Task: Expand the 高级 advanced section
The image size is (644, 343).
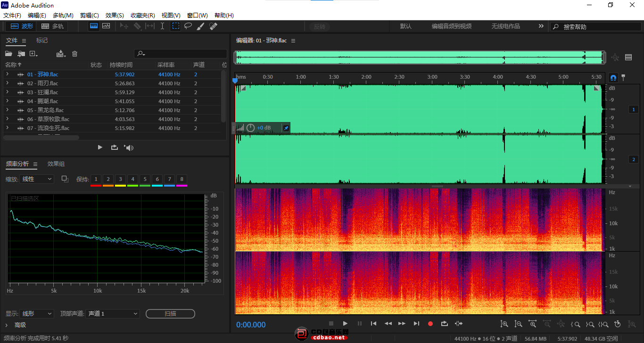Action: click(x=7, y=325)
